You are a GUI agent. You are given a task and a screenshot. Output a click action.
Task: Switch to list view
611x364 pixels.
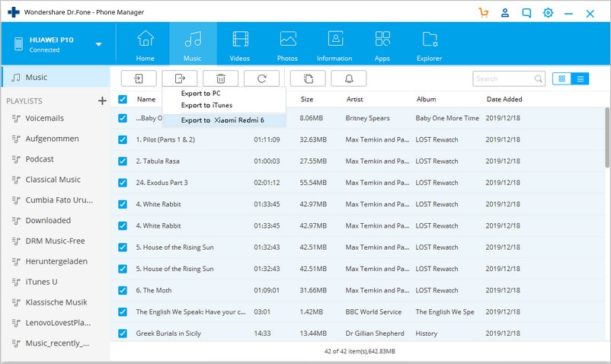point(581,78)
